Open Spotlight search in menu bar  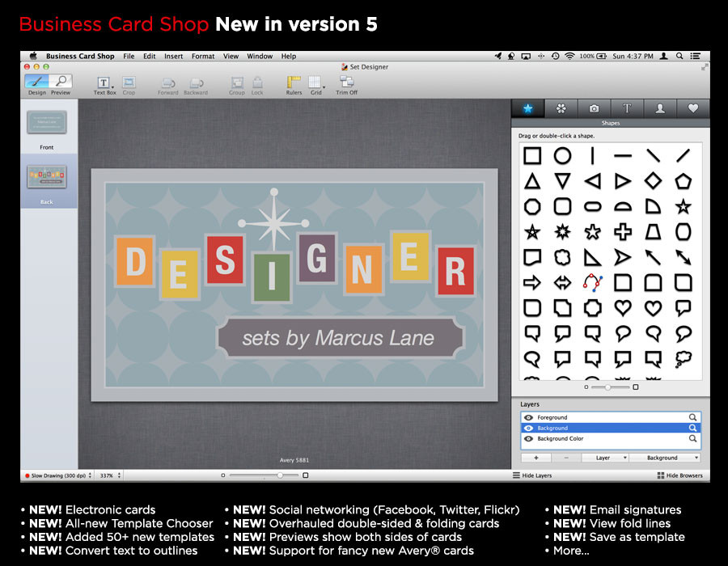pos(679,56)
